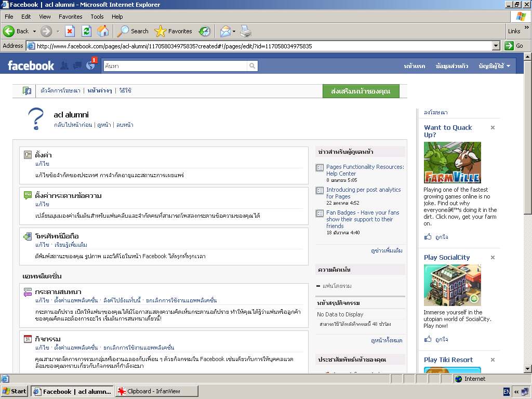Image resolution: width=532 pixels, height=399 pixels.
Task: Open the Tools menu
Action: [x=97, y=17]
